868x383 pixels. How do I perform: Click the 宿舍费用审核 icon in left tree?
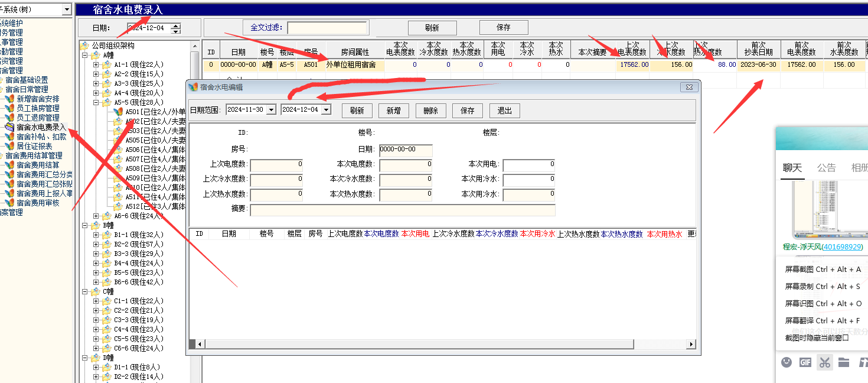pyautogui.click(x=9, y=203)
